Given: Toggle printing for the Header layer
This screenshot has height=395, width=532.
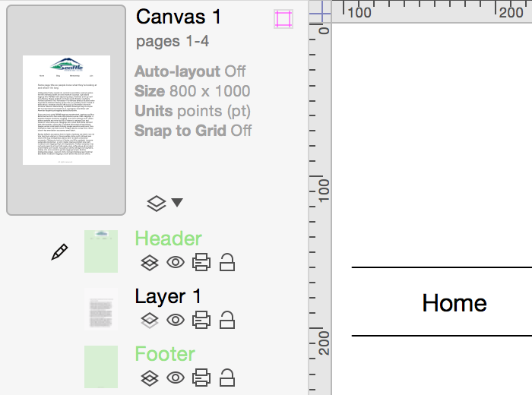Looking at the screenshot, I should click(x=201, y=262).
